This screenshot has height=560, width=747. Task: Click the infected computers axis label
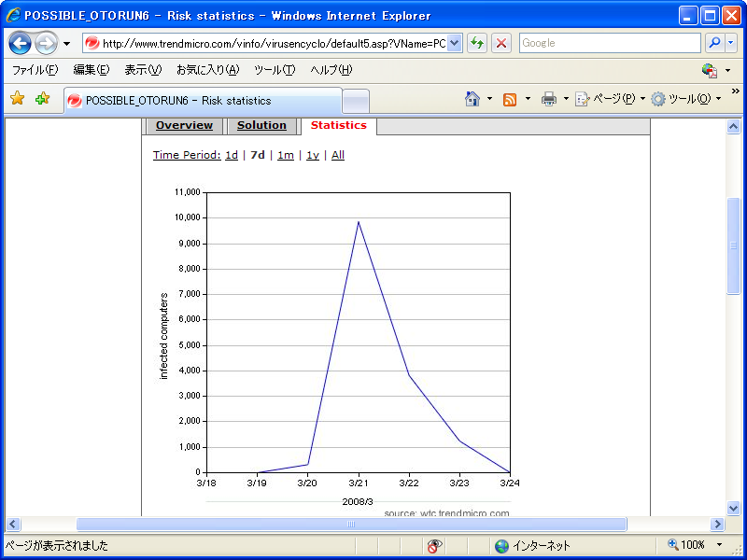click(164, 336)
